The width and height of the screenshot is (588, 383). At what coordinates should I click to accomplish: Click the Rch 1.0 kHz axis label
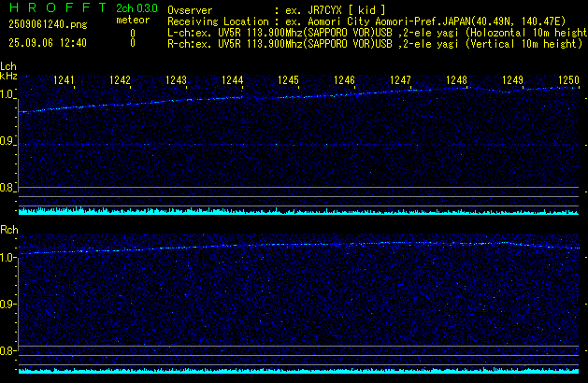pyautogui.click(x=7, y=258)
